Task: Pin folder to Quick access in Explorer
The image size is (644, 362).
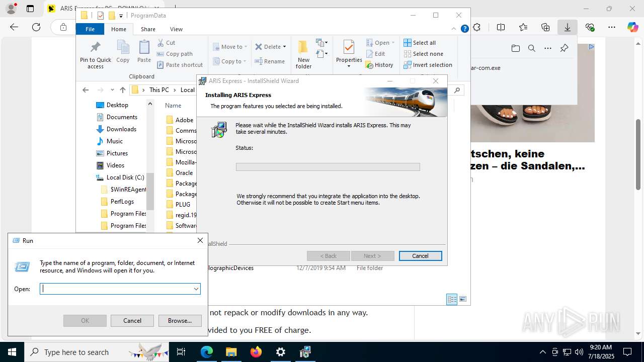Action: pyautogui.click(x=96, y=55)
